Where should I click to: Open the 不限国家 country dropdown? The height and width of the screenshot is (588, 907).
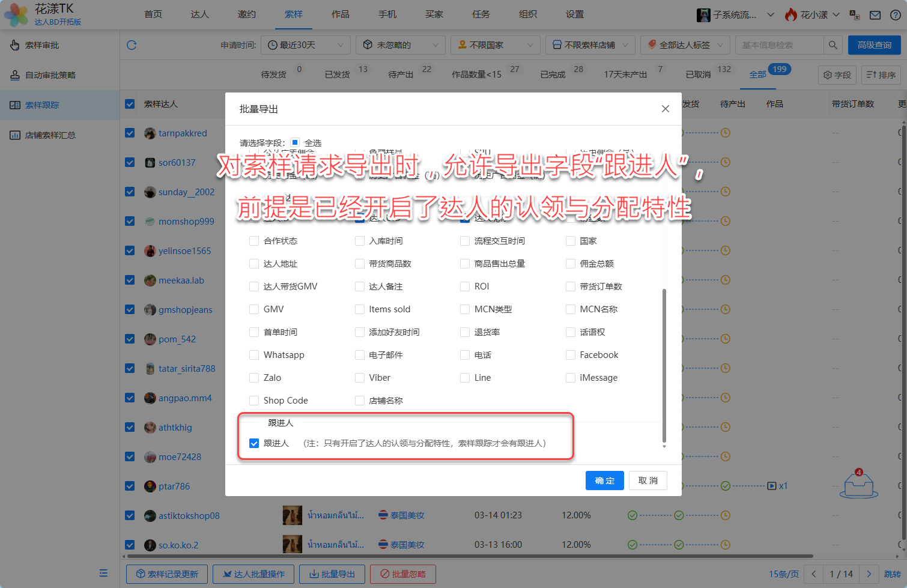[495, 45]
